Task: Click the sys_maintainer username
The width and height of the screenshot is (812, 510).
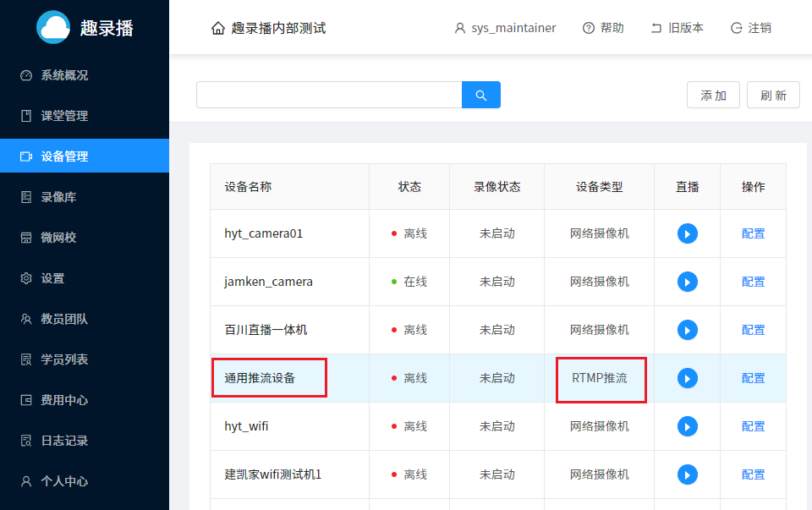Action: point(513,28)
